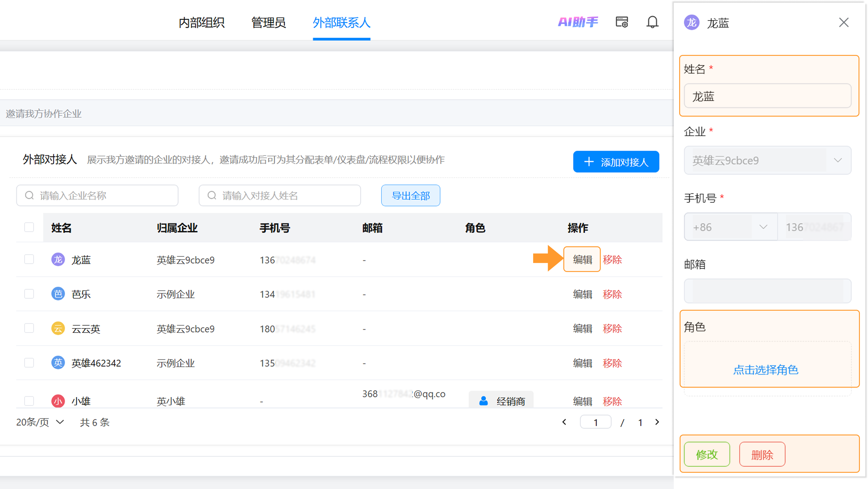Check the 小雄 row checkbox

[x=29, y=401]
